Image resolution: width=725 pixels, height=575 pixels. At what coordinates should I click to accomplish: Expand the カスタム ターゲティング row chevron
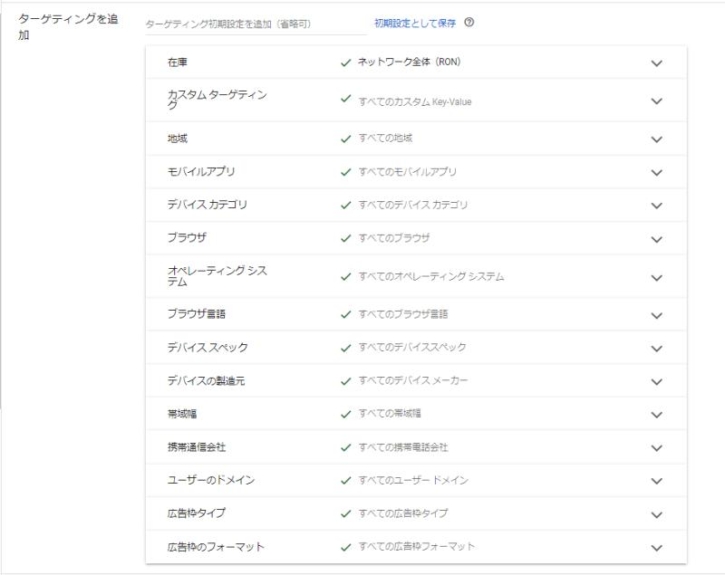[x=657, y=101]
